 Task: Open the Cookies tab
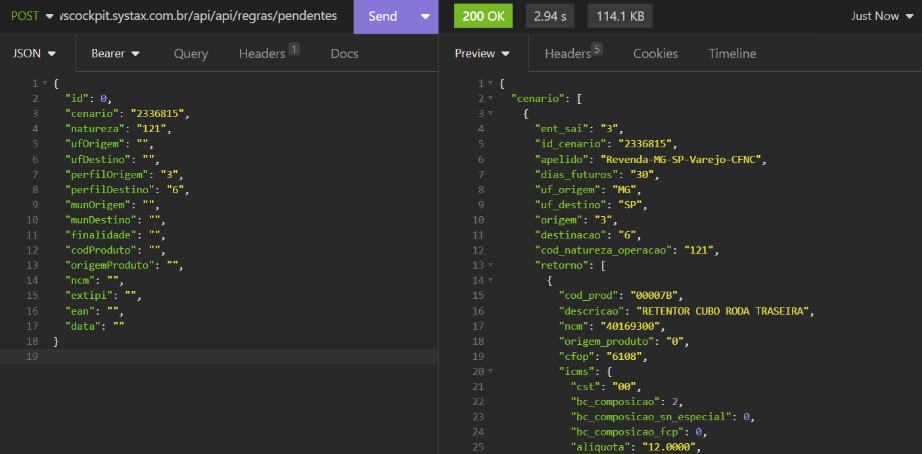(x=655, y=54)
